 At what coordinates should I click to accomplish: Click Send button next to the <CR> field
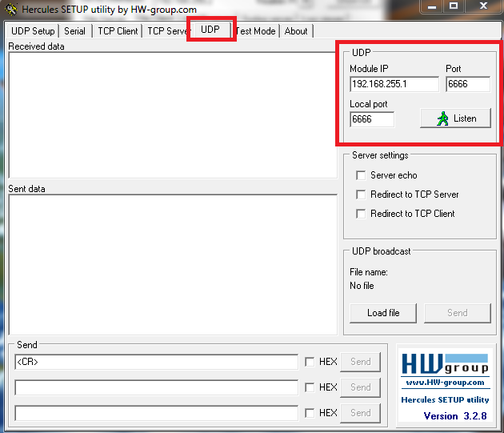(360, 362)
